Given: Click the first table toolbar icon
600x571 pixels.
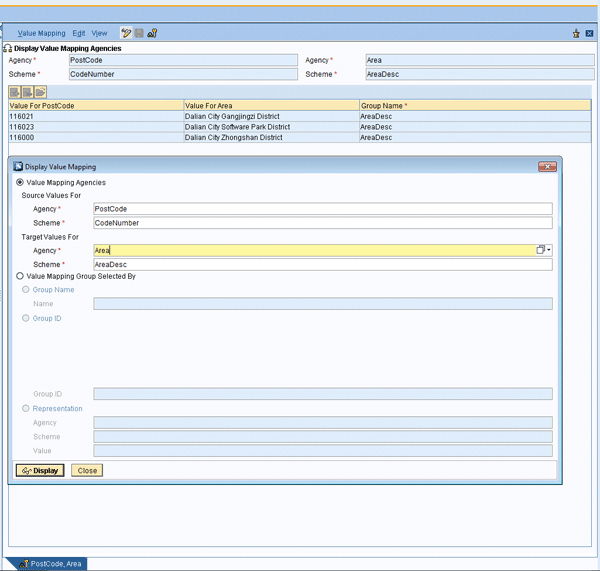Looking at the screenshot, I should tap(15, 92).
